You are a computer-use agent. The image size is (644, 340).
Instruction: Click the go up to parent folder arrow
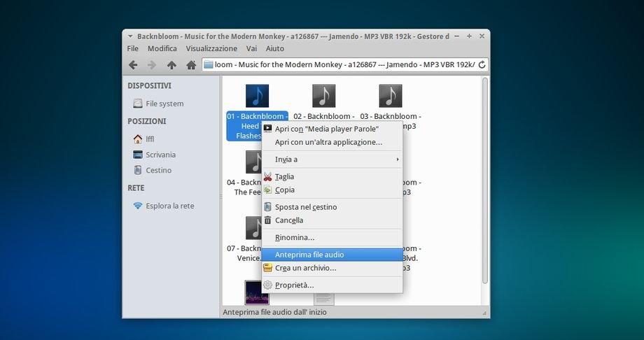point(171,65)
